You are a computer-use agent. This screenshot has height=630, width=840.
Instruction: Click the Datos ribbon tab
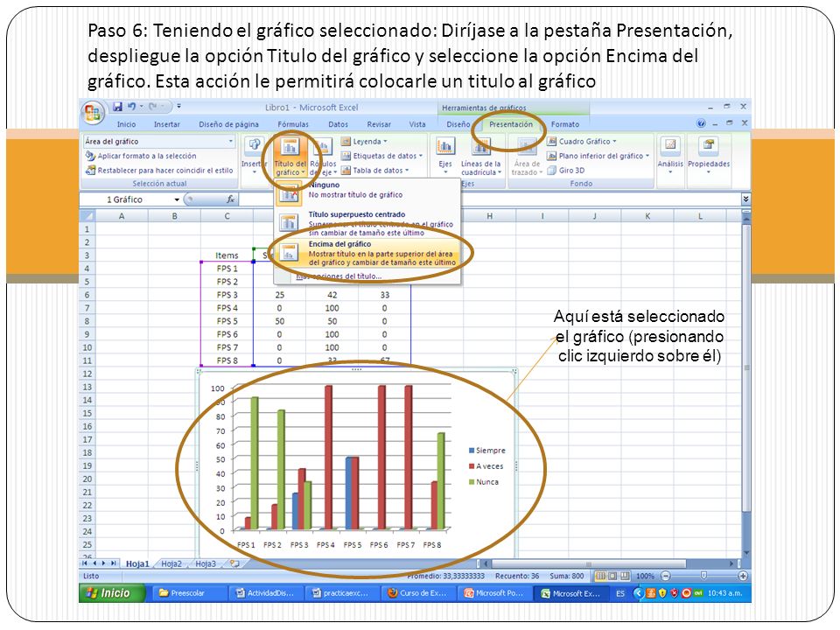(x=338, y=124)
